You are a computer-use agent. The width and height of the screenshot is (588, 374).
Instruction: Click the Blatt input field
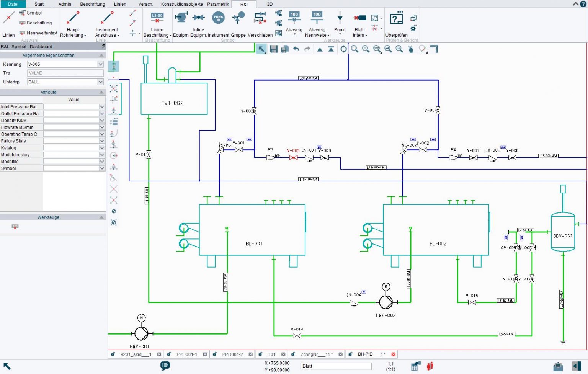(336, 366)
